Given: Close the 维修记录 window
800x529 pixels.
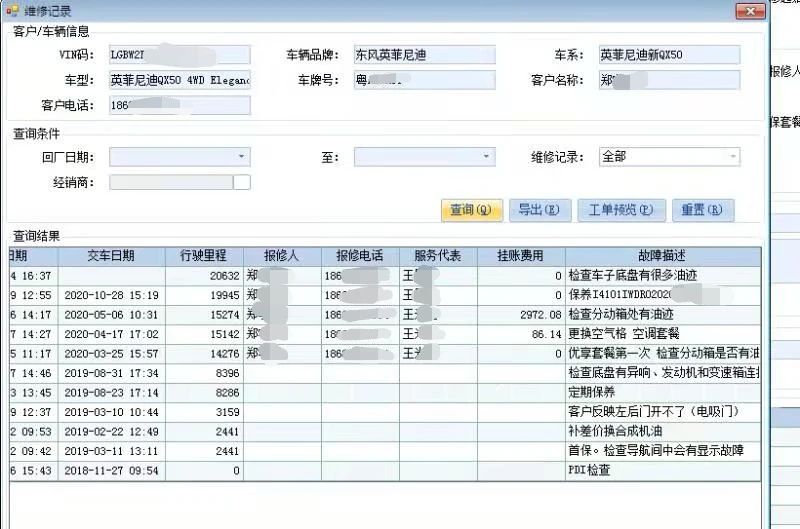Looking at the screenshot, I should coord(750,11).
